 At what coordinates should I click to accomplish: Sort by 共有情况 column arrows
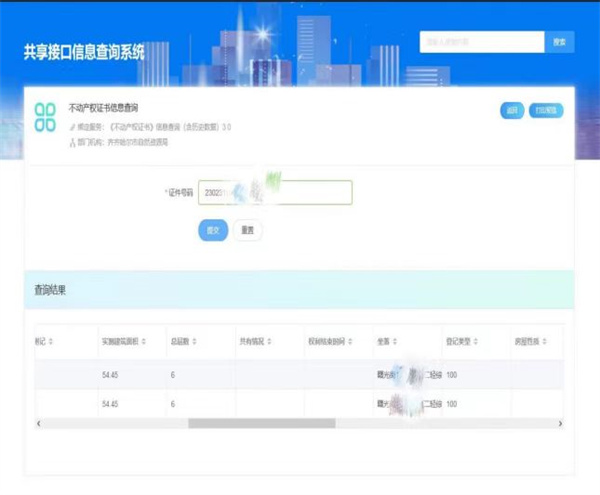coord(269,342)
